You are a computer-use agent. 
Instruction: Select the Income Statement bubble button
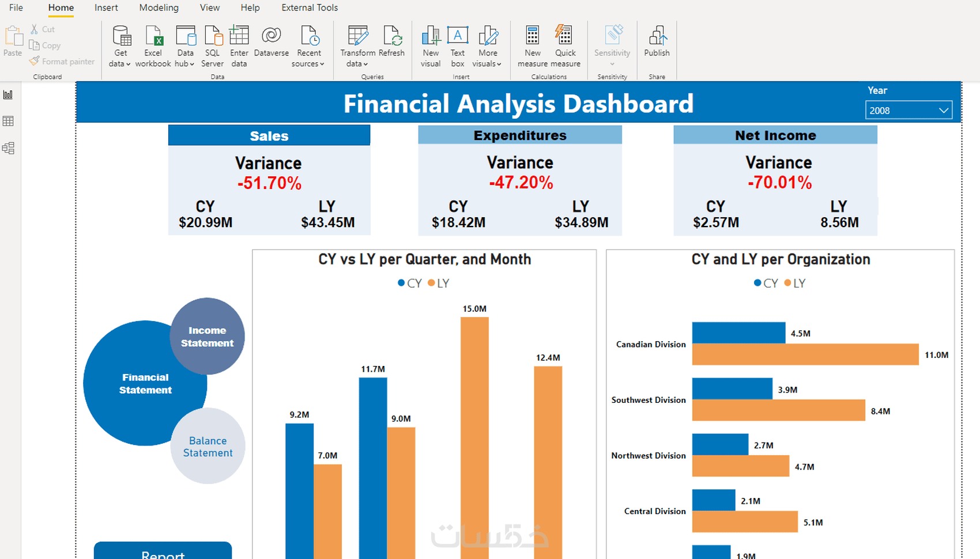tap(207, 337)
